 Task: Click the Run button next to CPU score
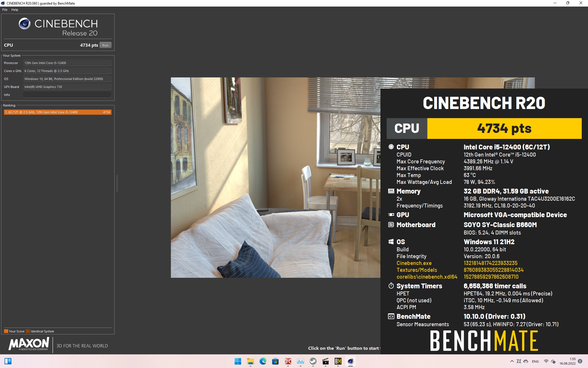[105, 45]
